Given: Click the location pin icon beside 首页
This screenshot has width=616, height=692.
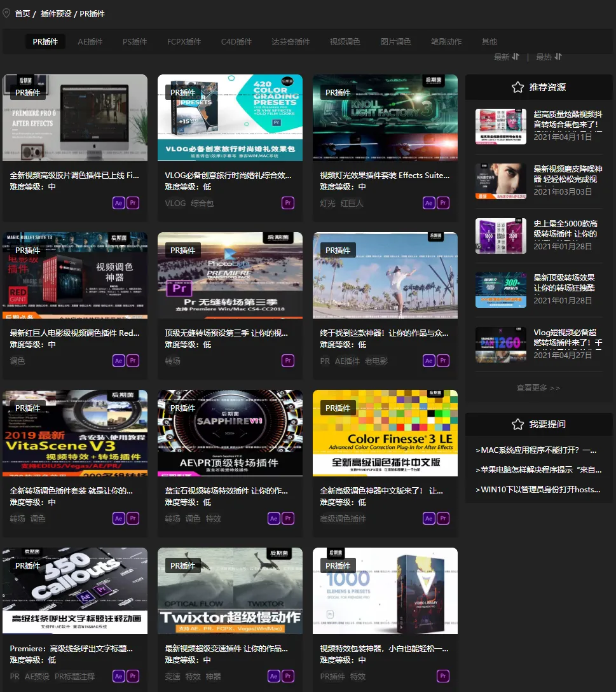Looking at the screenshot, I should tap(6, 13).
